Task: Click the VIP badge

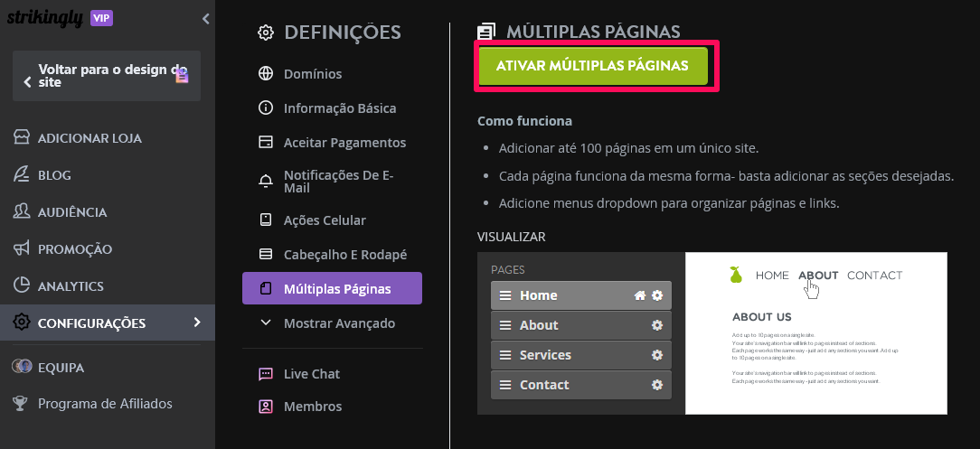Action: pyautogui.click(x=102, y=18)
